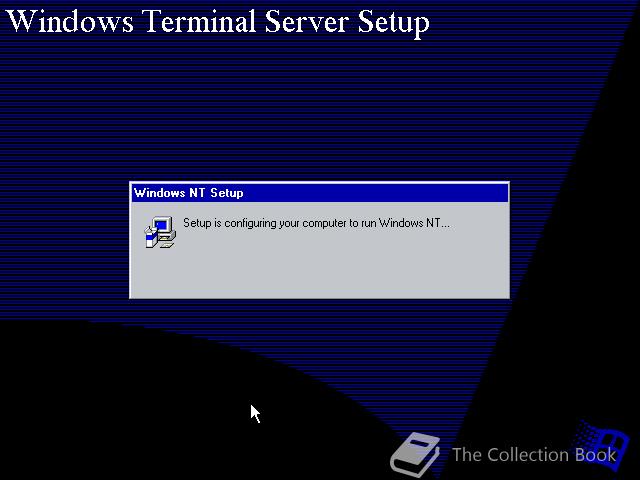Click the word 'Terminal' in the heading
The width and height of the screenshot is (640, 480).
pos(198,21)
